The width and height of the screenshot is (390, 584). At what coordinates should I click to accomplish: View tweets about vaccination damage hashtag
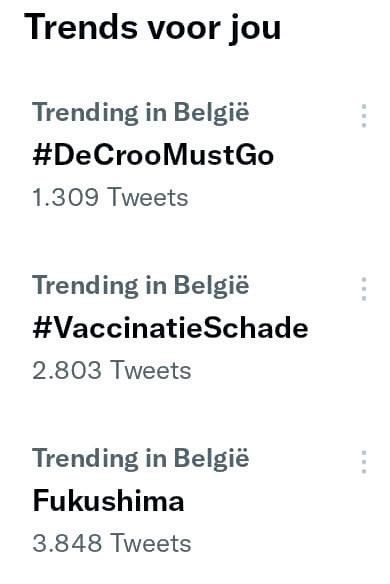(x=170, y=328)
